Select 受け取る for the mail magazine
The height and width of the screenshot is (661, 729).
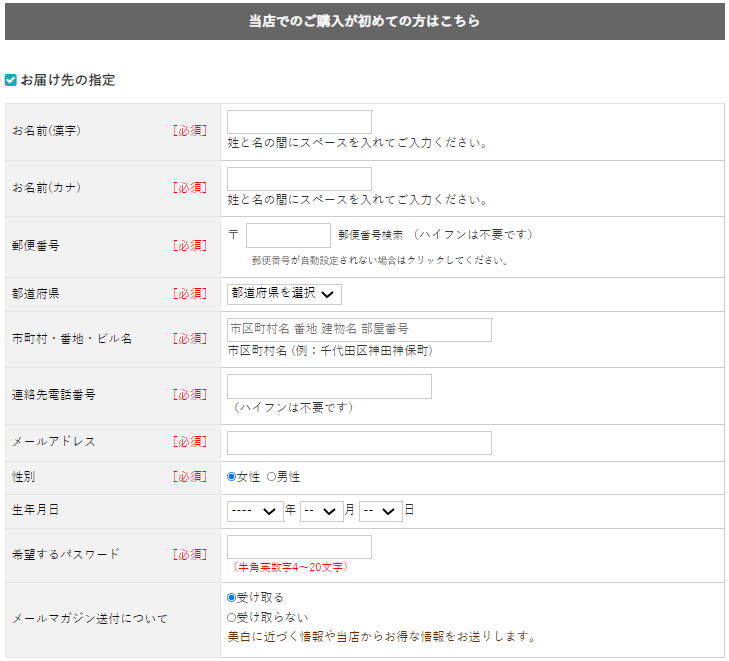pyautogui.click(x=232, y=597)
